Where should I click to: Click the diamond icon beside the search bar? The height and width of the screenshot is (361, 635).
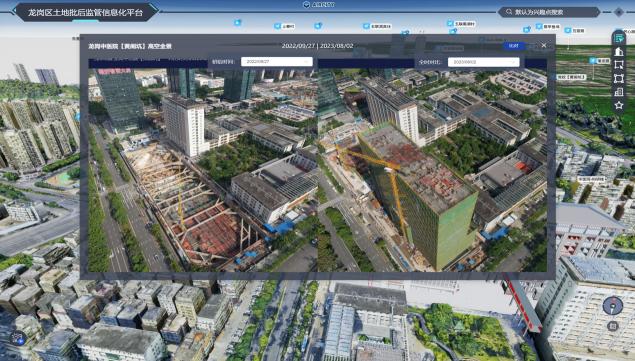[x=619, y=12]
